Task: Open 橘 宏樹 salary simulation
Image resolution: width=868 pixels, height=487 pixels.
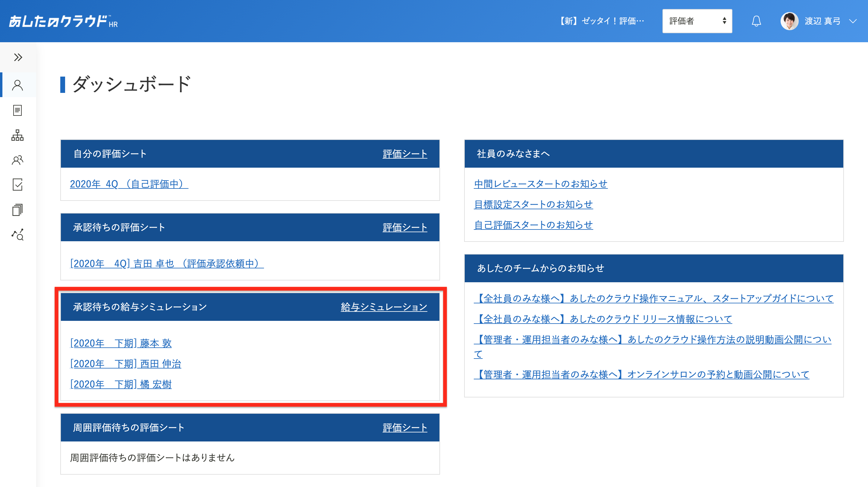Action: point(121,384)
